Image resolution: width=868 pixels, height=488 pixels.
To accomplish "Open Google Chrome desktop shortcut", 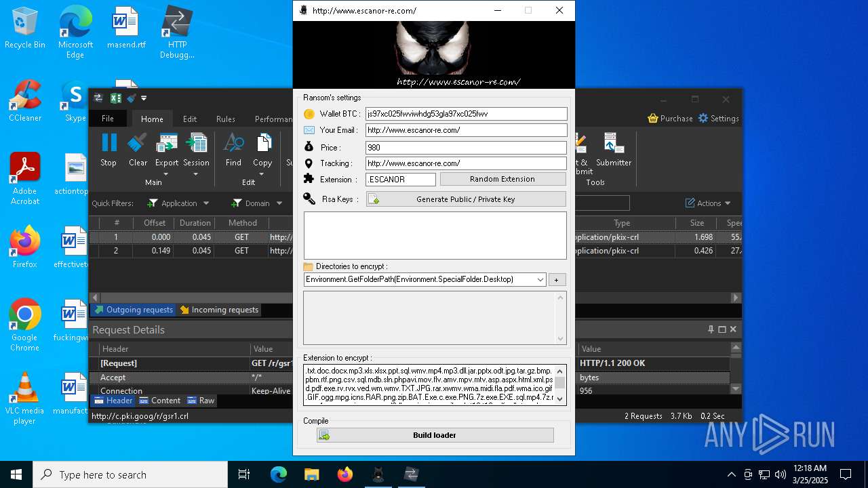I will coord(25,325).
